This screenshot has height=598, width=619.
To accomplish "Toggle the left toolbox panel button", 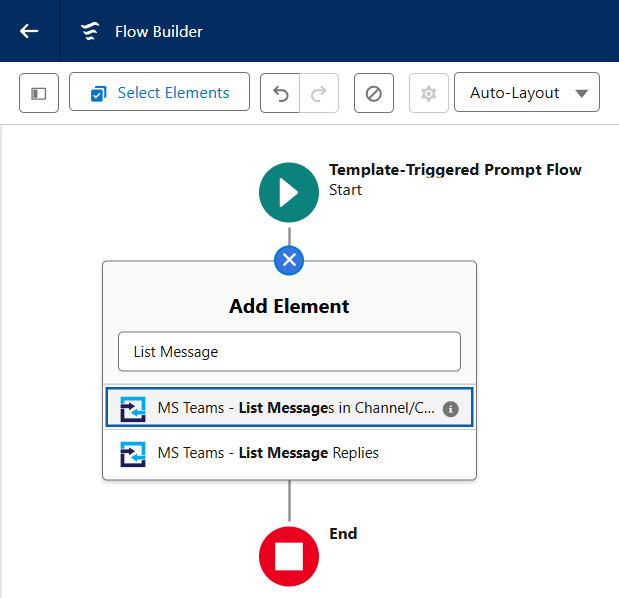I will coord(39,93).
